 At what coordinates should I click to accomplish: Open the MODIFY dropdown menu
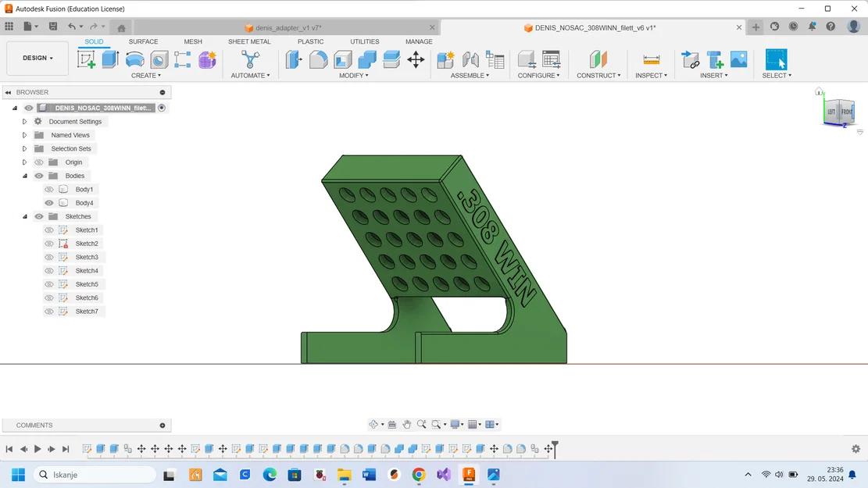(354, 75)
